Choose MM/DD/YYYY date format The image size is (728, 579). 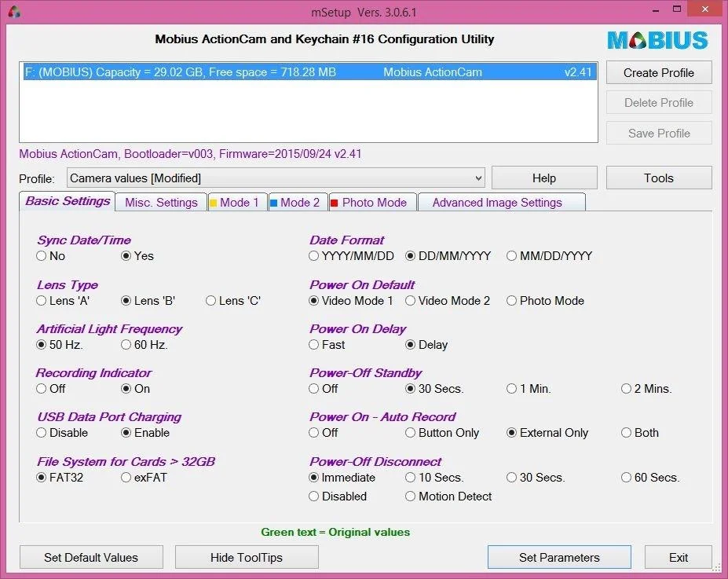(549, 256)
